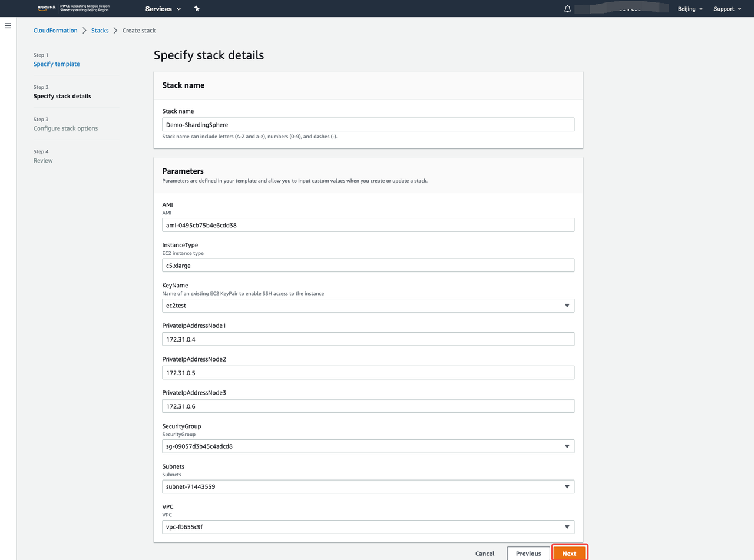Click the AMI input field
Screen dimensions: 754x560
tap(368, 225)
